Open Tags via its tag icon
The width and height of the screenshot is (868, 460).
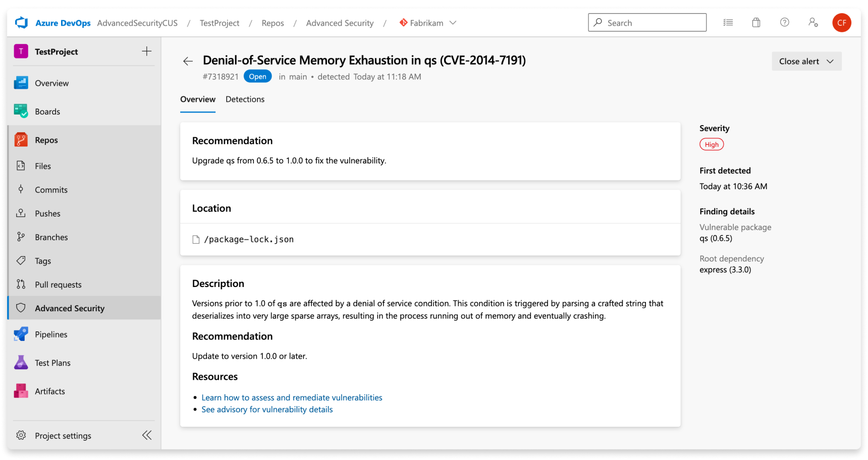coord(21,260)
